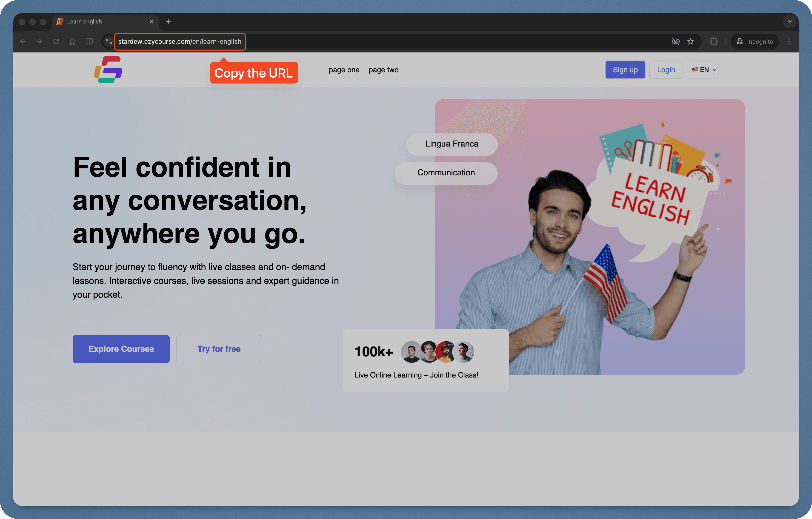This screenshot has height=519, width=812.
Task: Click the browser forward arrow
Action: [39, 41]
